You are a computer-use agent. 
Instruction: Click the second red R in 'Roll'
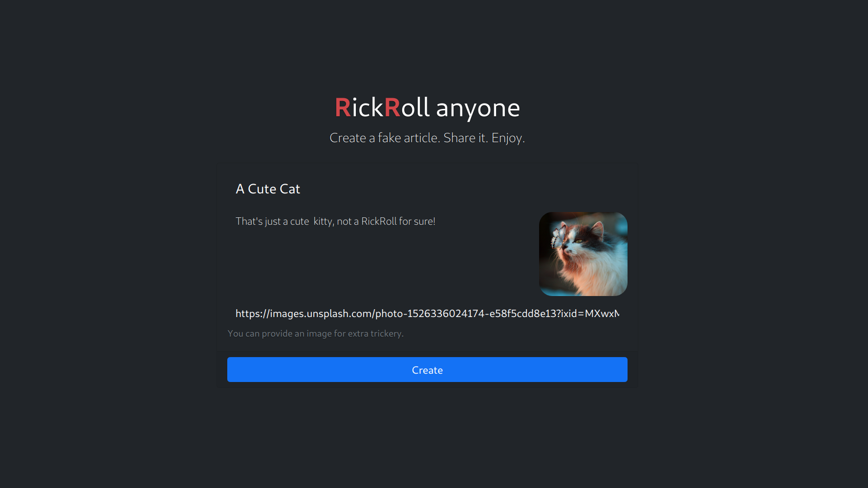tap(392, 108)
